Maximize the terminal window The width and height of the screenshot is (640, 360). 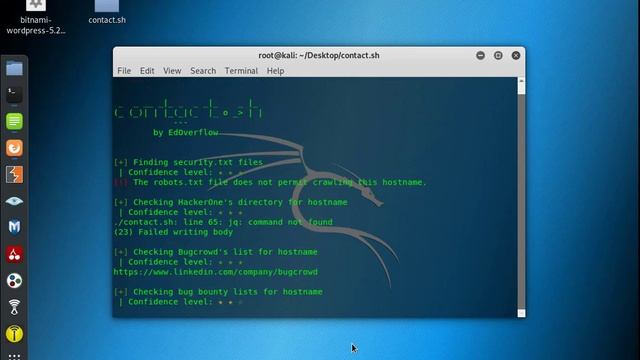coord(498,55)
